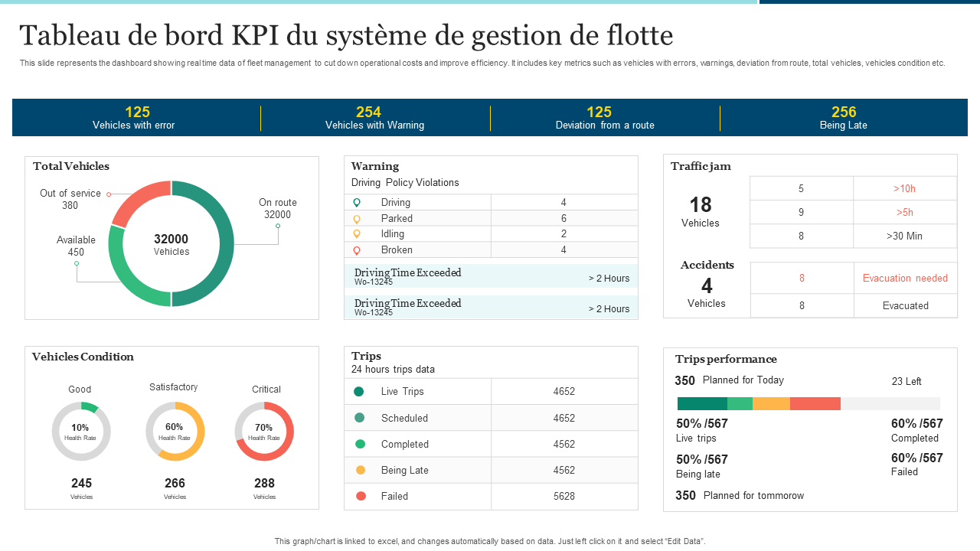Click the Parked count value 6
Image resolution: width=980 pixels, height=551 pixels.
click(x=563, y=219)
